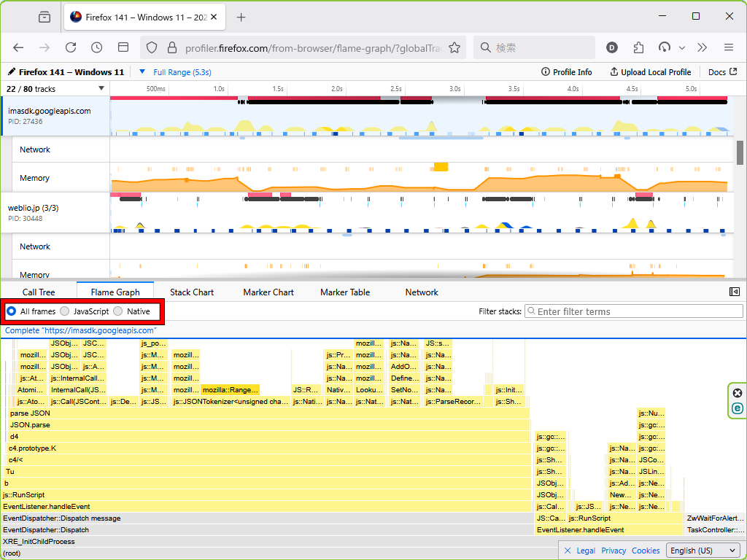This screenshot has width=747, height=560.
Task: Open the Privacy link
Action: 614,551
